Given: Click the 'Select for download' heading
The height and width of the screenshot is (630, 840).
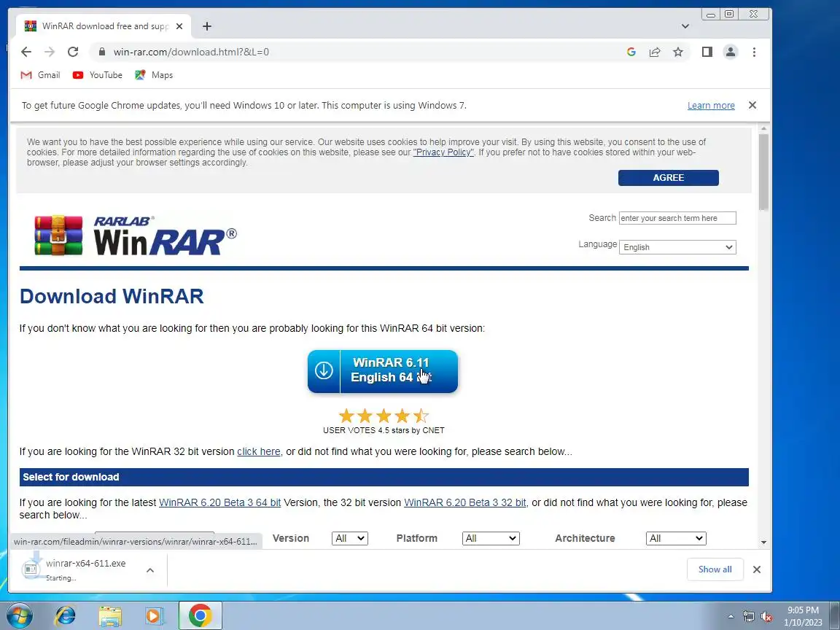Looking at the screenshot, I should (x=71, y=477).
